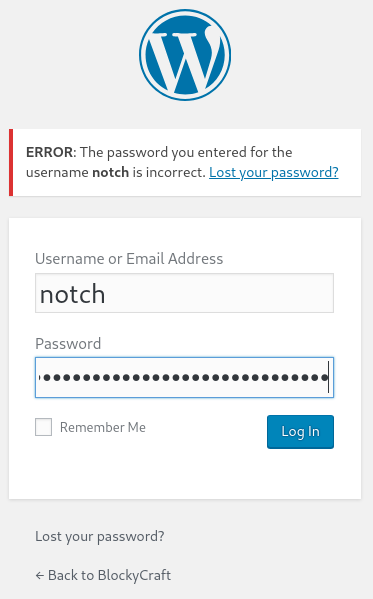The image size is (373, 599).
Task: Click the bold ERROR word in the notice
Action: (49, 152)
